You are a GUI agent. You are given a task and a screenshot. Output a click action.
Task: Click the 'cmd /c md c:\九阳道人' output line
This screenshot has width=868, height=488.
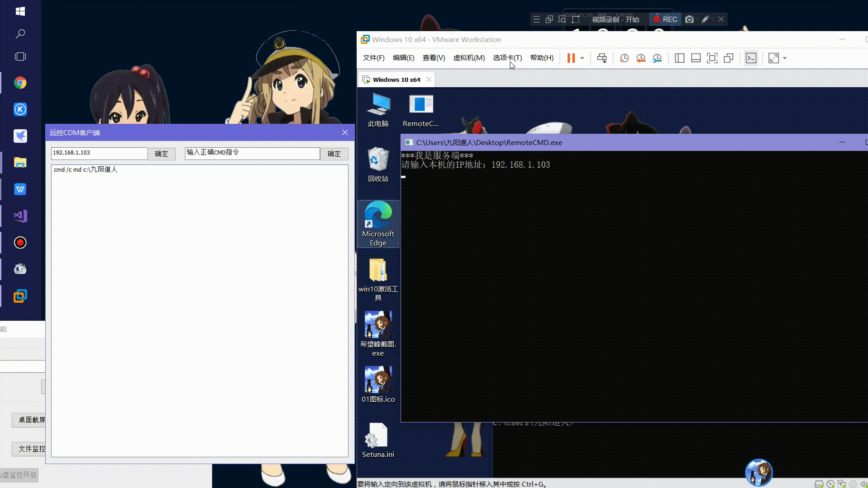click(x=85, y=169)
